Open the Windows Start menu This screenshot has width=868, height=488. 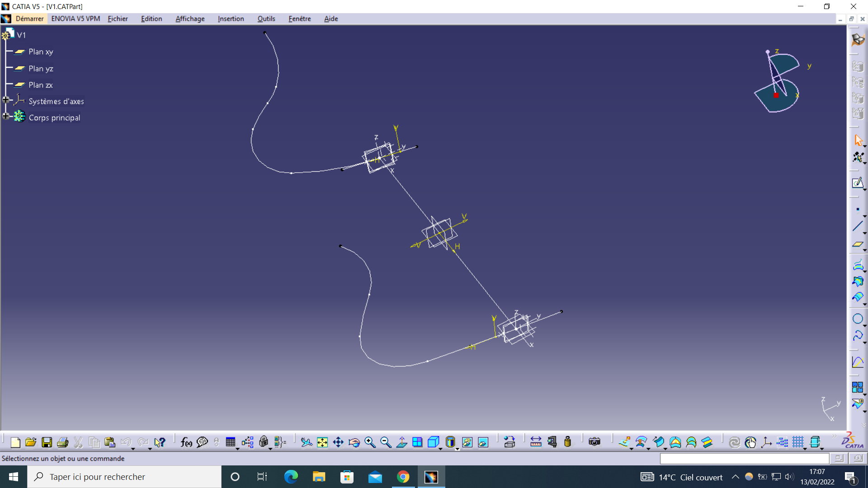tap(14, 477)
